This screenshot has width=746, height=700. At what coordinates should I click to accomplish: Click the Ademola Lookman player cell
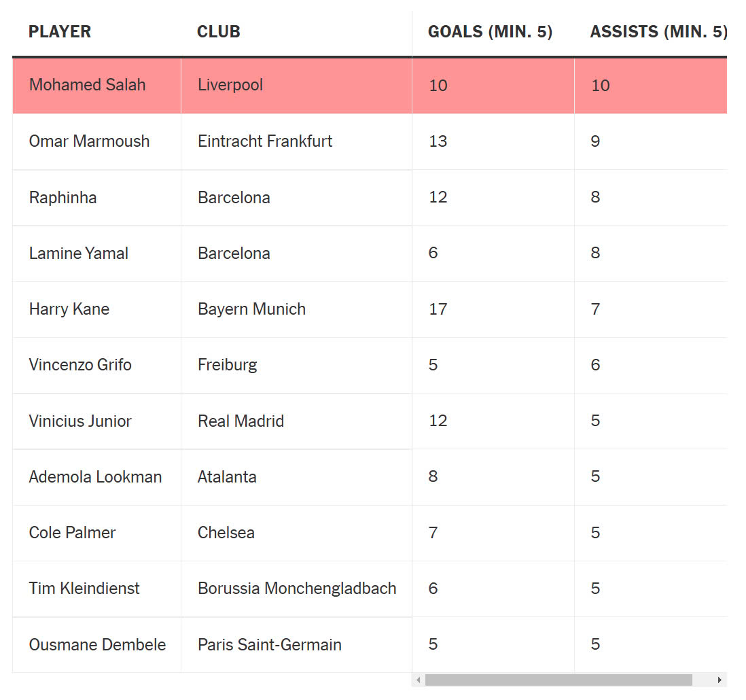pyautogui.click(x=95, y=477)
